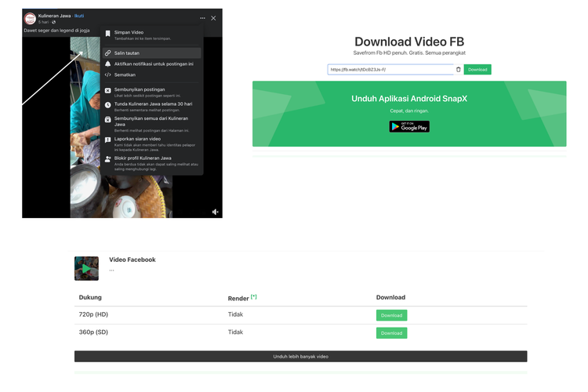Click the bell icon for post notifications
Viewport: 588px width, 392px height.
click(108, 64)
